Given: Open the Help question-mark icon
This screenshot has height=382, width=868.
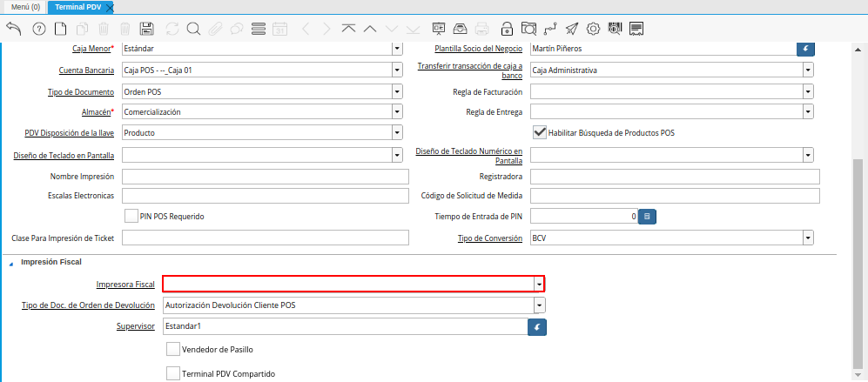Looking at the screenshot, I should 39,29.
